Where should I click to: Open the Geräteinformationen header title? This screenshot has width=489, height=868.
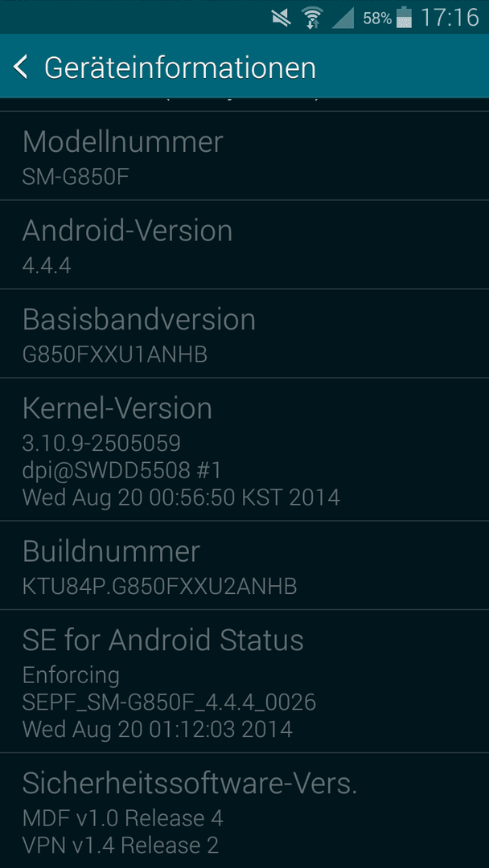pyautogui.click(x=180, y=68)
